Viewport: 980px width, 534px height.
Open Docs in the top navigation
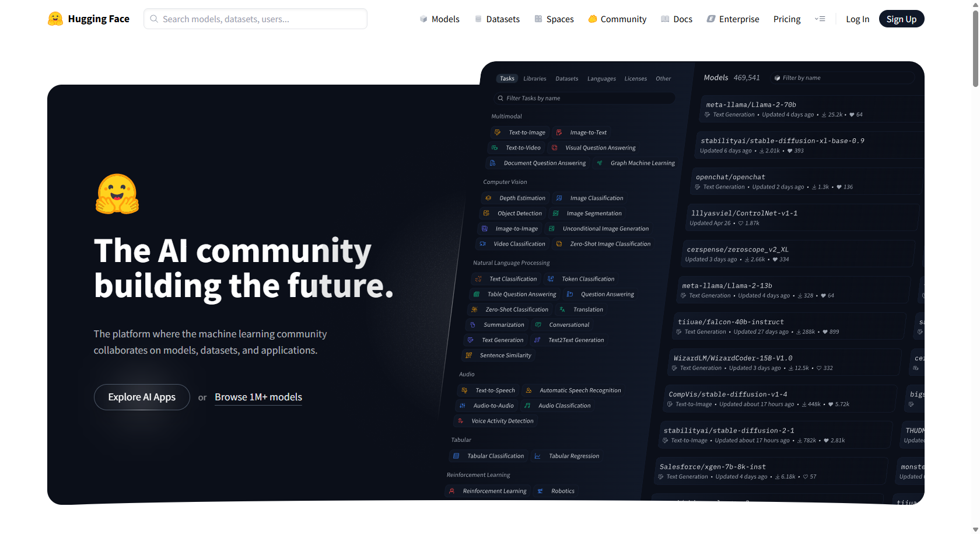click(x=677, y=19)
